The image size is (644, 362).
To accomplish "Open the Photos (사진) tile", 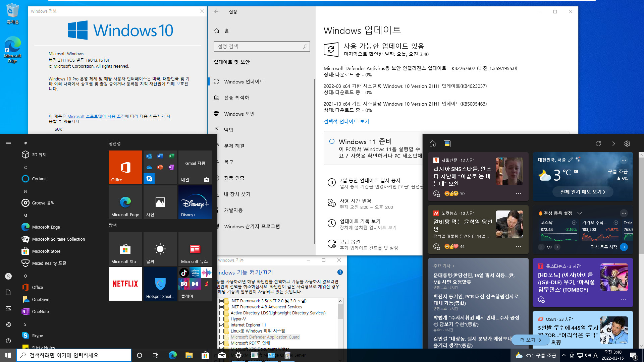I will [160, 202].
